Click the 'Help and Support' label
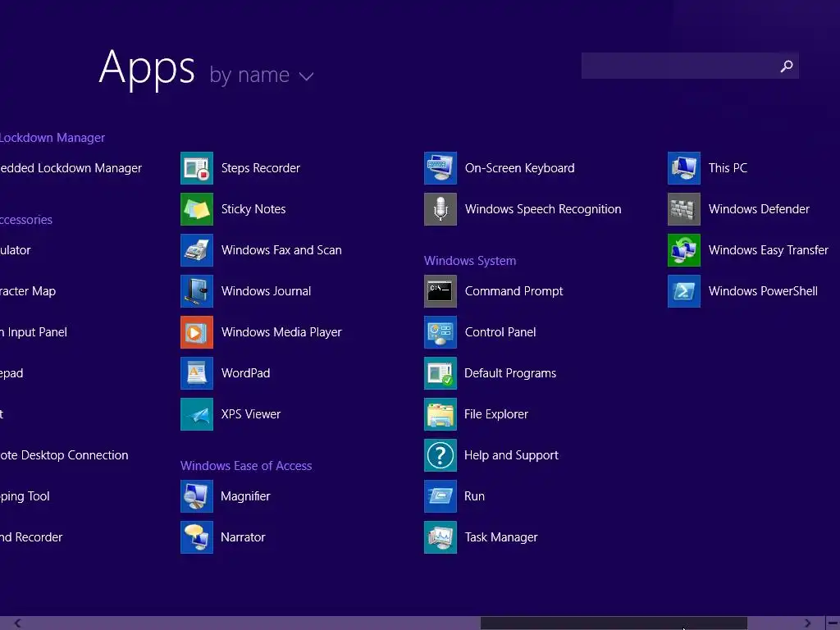 [511, 455]
